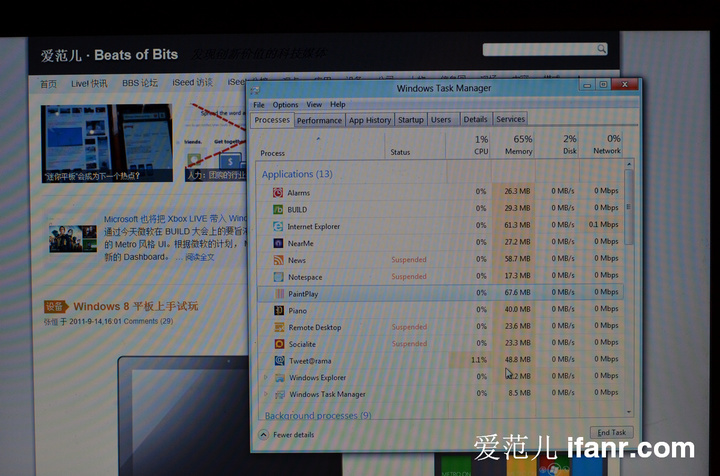This screenshot has width=720, height=476.
Task: Click the Task Manager title bar icon
Action: click(x=255, y=90)
